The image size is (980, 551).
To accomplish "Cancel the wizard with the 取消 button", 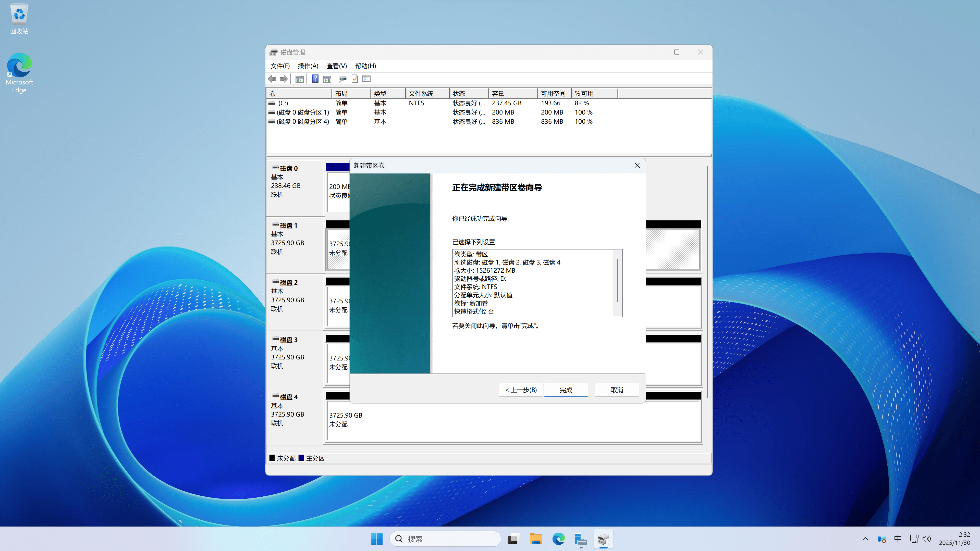I will [616, 390].
